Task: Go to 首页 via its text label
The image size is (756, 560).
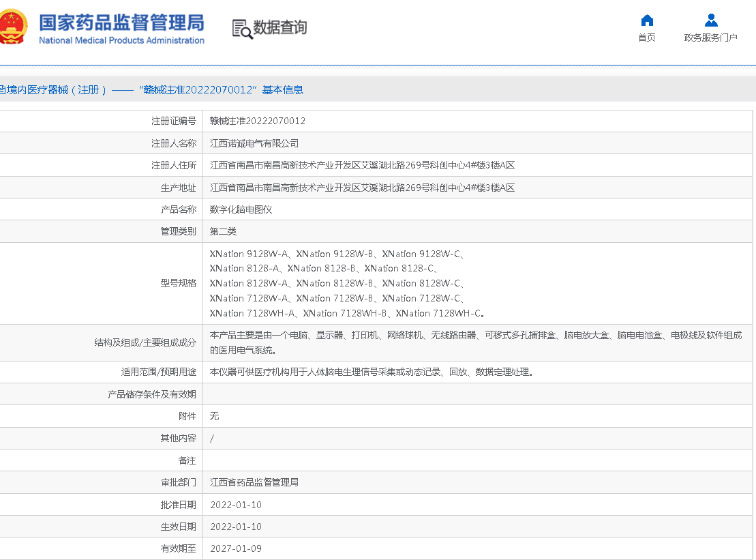Action: (647, 38)
